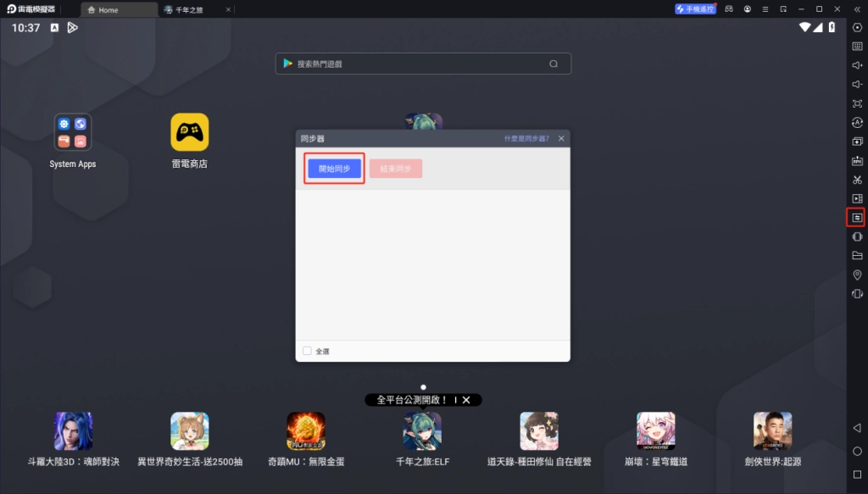Check the 全選 select-all checkbox
868x494 pixels.
click(308, 351)
